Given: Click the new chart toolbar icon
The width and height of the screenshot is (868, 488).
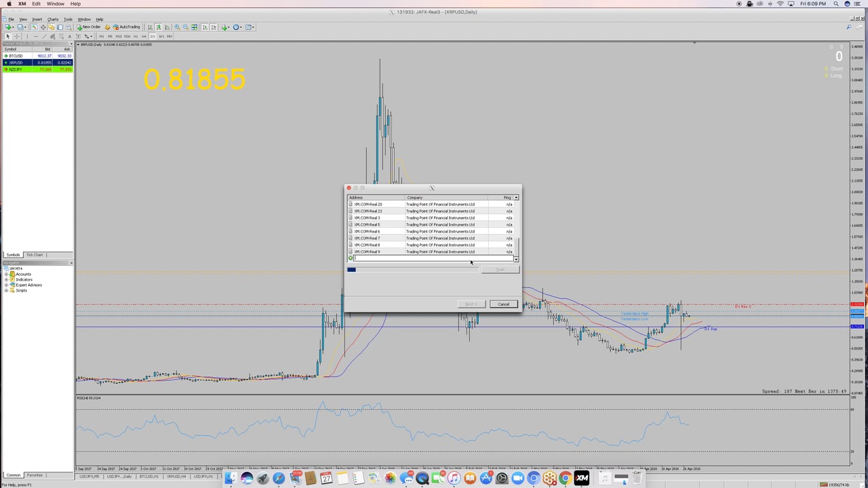Looking at the screenshot, I should pos(8,27).
